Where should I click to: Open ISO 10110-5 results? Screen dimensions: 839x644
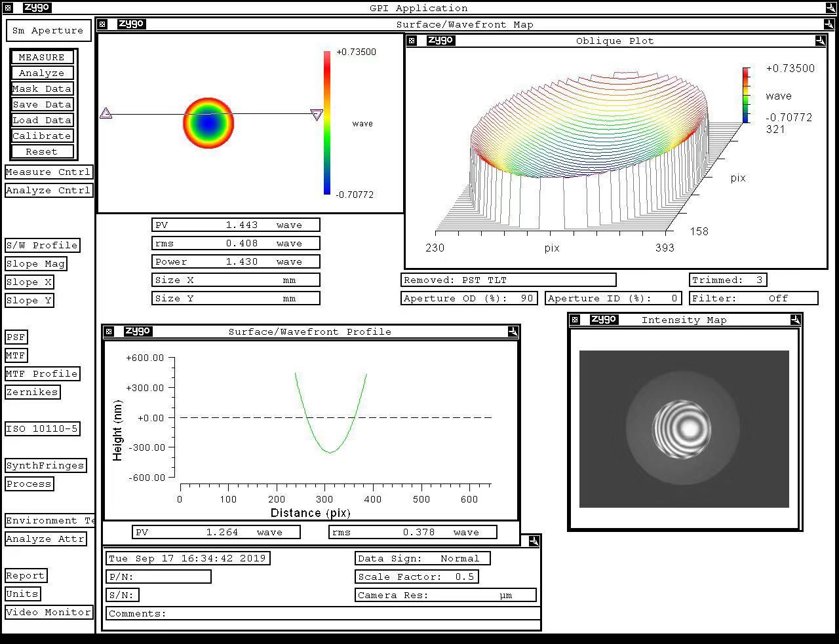click(43, 429)
